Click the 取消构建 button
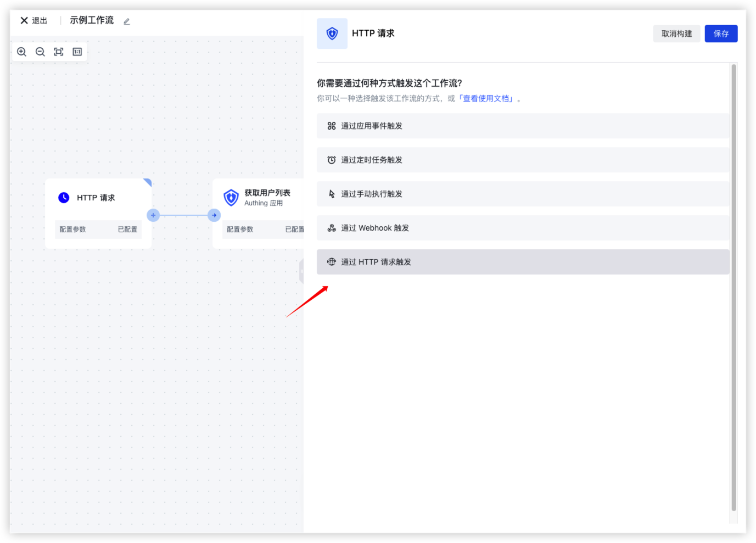756x543 pixels. click(x=676, y=33)
